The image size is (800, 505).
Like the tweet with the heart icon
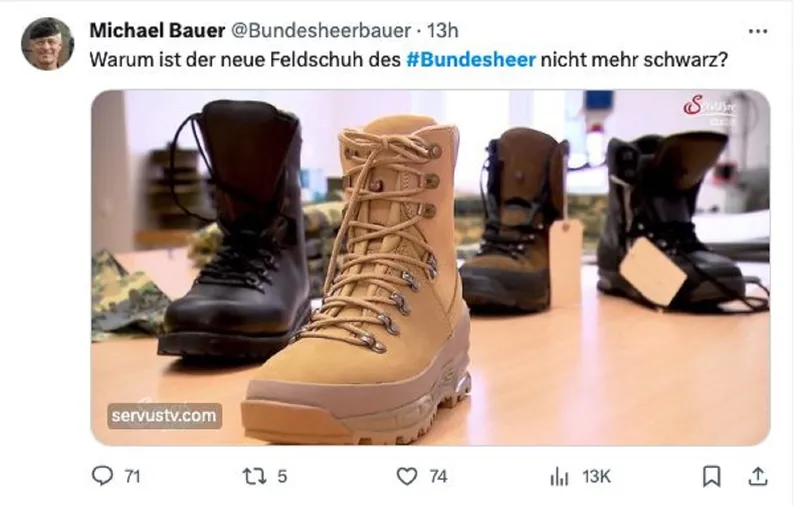[x=407, y=476]
